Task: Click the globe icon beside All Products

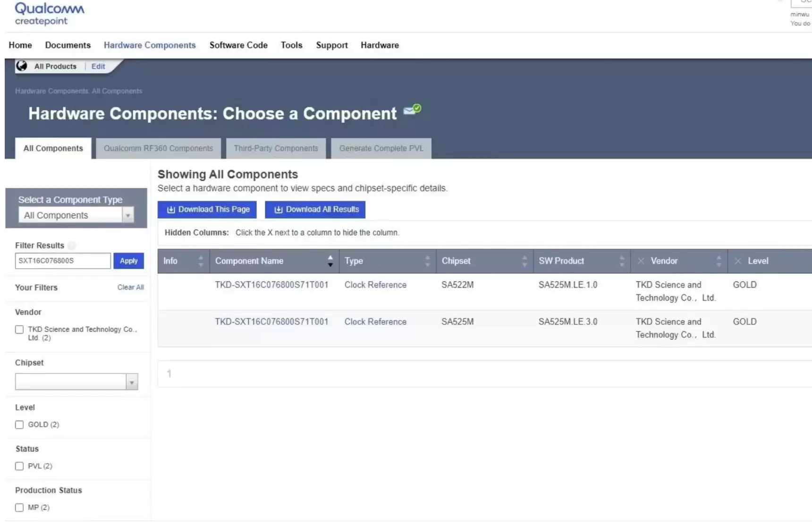Action: (22, 66)
